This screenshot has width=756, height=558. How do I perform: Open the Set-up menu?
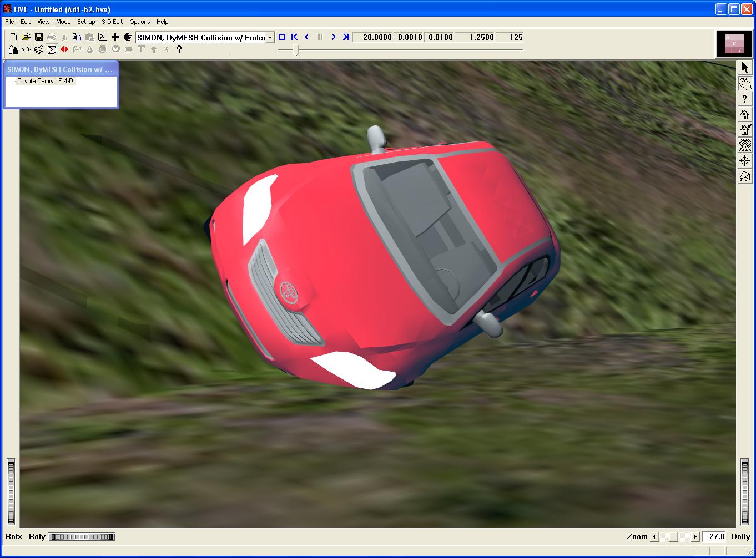coord(86,22)
